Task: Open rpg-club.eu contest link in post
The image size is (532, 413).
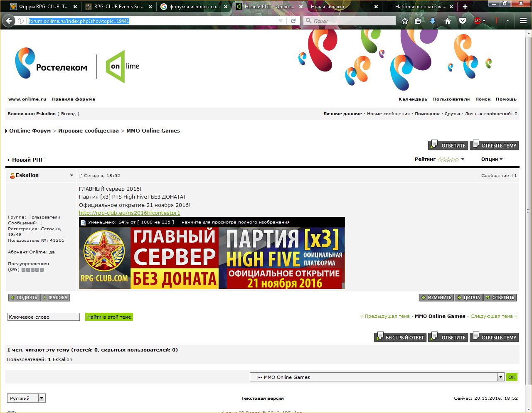Action: point(130,213)
